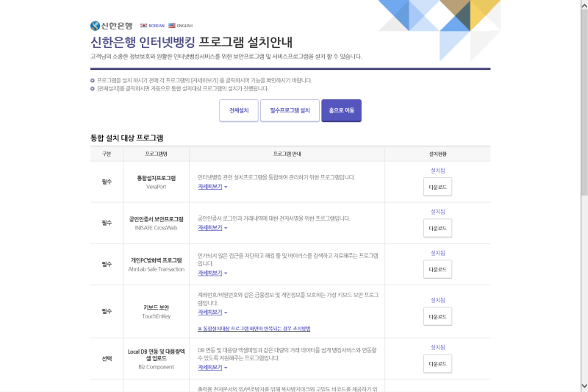
Task: Click 설치됨 status for AhnLab Safe Transaction
Action: 437,253
